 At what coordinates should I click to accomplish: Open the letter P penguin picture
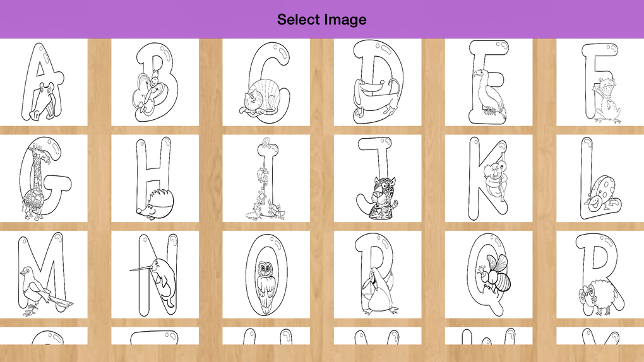(378, 274)
